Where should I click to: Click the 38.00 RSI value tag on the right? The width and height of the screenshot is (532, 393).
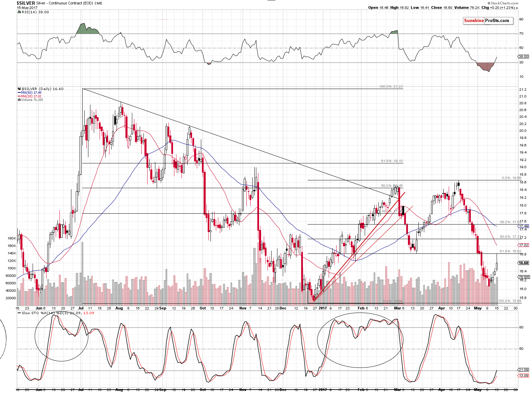[524, 57]
